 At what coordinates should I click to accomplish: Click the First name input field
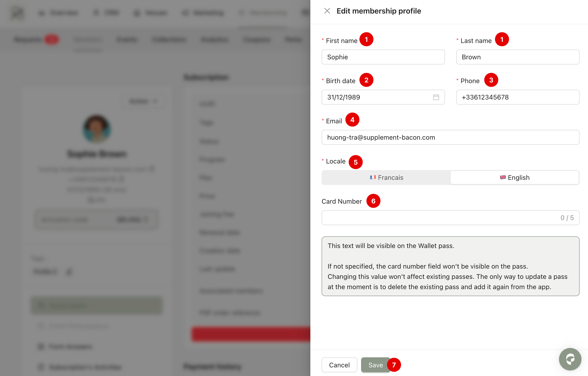coord(383,57)
